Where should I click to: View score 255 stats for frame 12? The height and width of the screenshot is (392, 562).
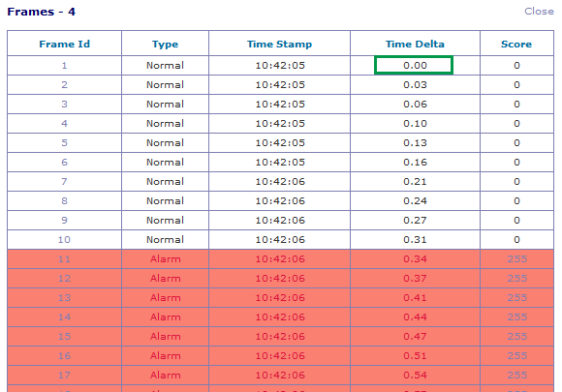click(x=516, y=278)
